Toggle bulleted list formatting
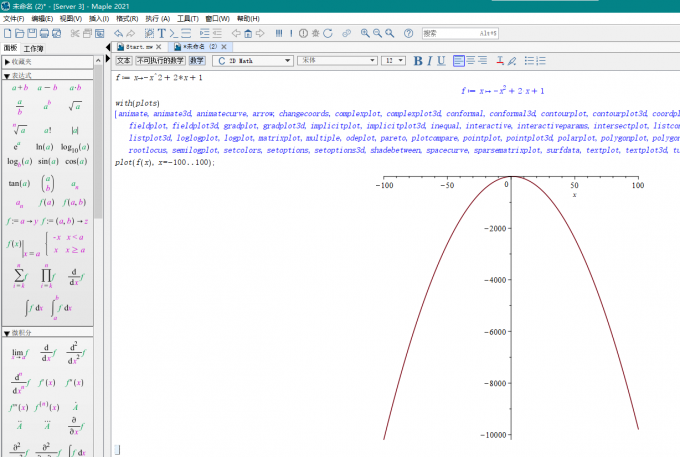680x457 pixels. click(529, 61)
